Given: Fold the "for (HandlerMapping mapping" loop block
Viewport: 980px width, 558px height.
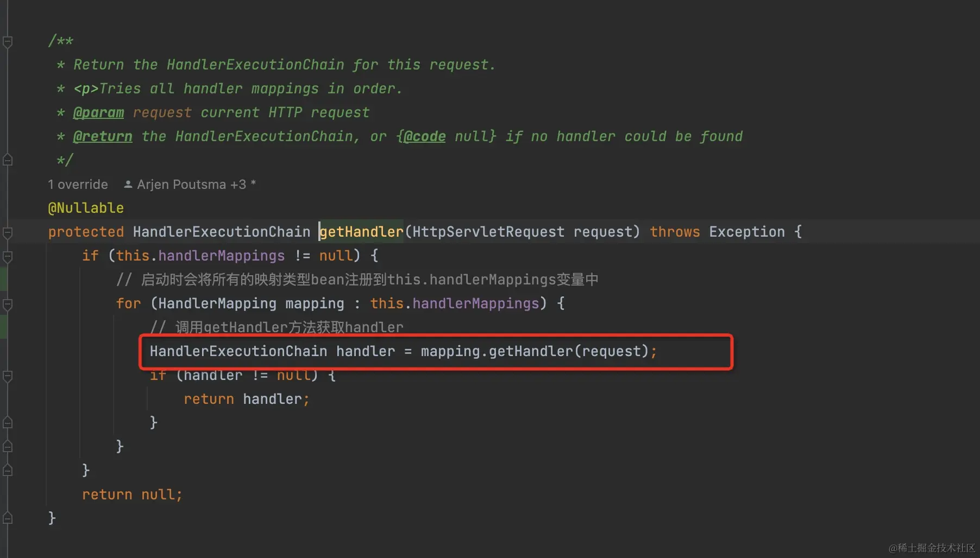Looking at the screenshot, I should coord(8,304).
